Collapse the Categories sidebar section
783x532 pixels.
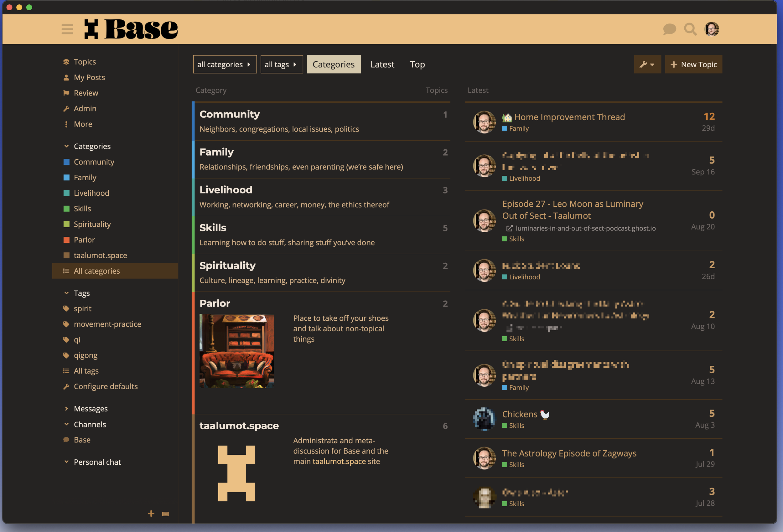click(66, 146)
